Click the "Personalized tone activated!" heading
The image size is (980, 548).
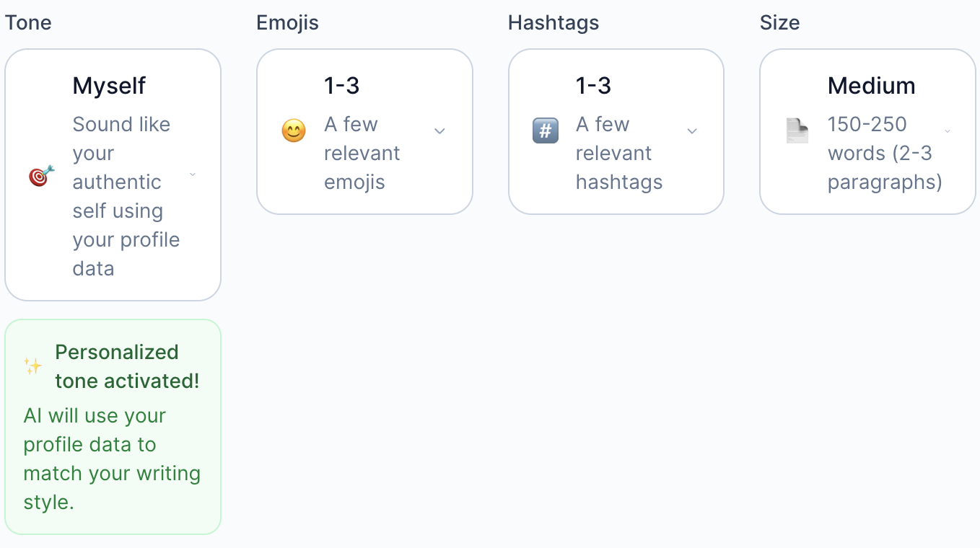tap(127, 366)
